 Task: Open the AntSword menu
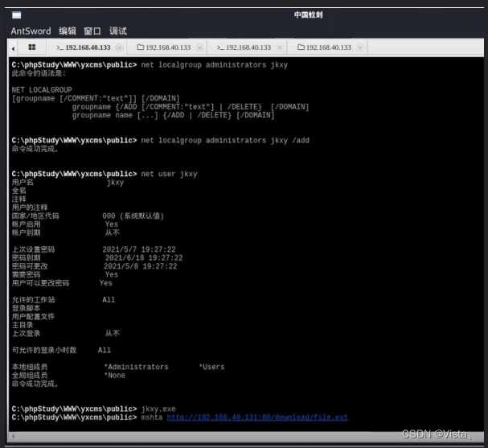(x=31, y=31)
